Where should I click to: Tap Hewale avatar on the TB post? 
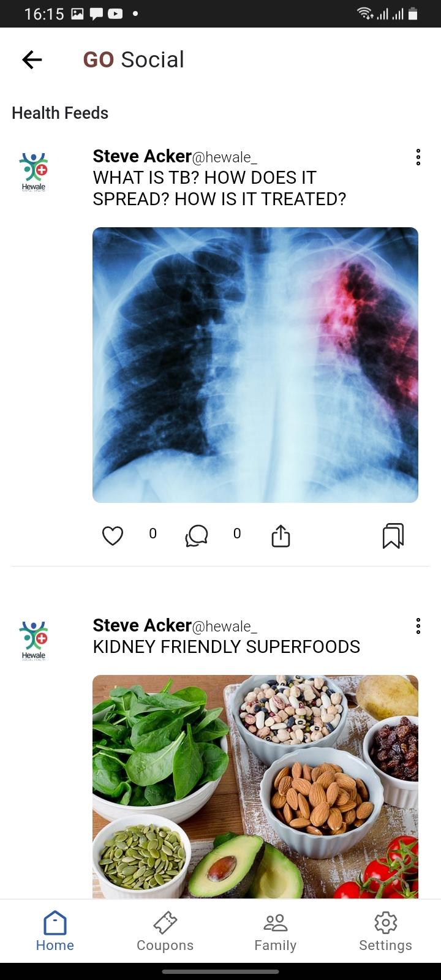(34, 173)
